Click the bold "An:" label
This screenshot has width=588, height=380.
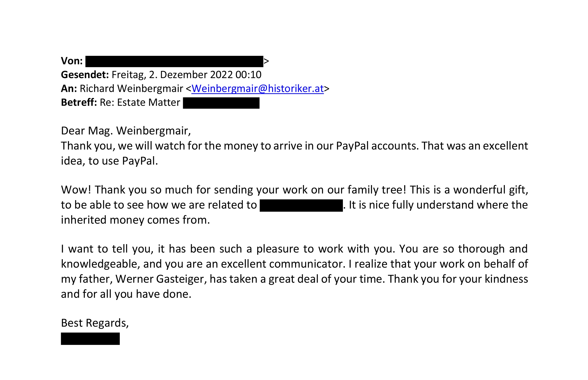point(69,89)
